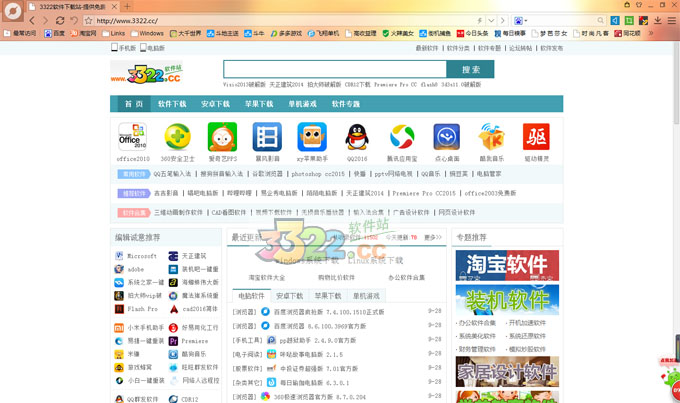This screenshot has height=403, width=680.
Task: Expand more bookmarks chevron
Action: coord(651,33)
